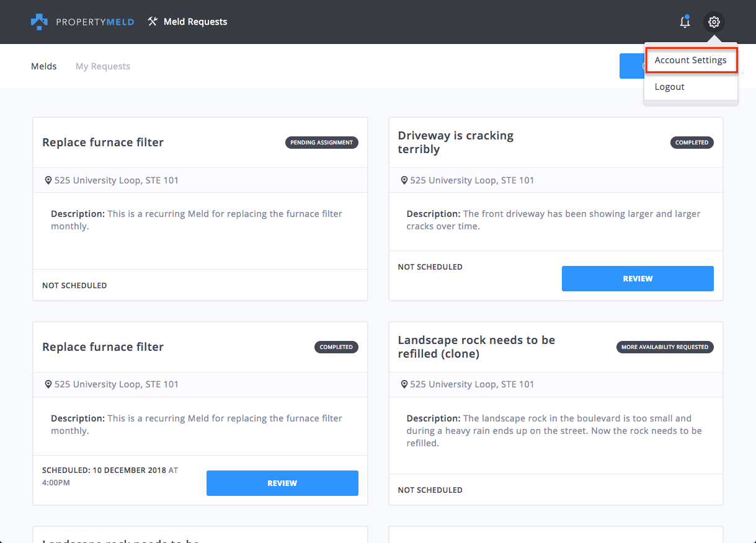Select the Melds tab
Screen dimensions: 756x543
pos(44,66)
